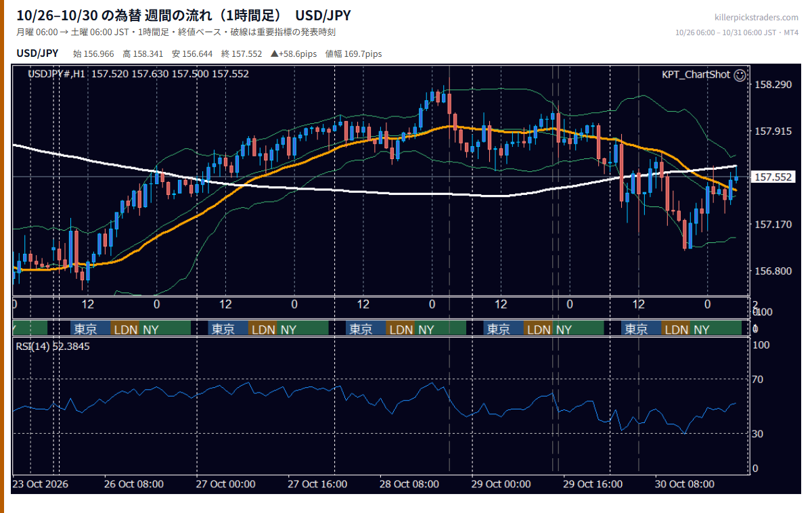Click the RSI level 70 axis label
Screen dimensions: 812x513
coord(758,379)
